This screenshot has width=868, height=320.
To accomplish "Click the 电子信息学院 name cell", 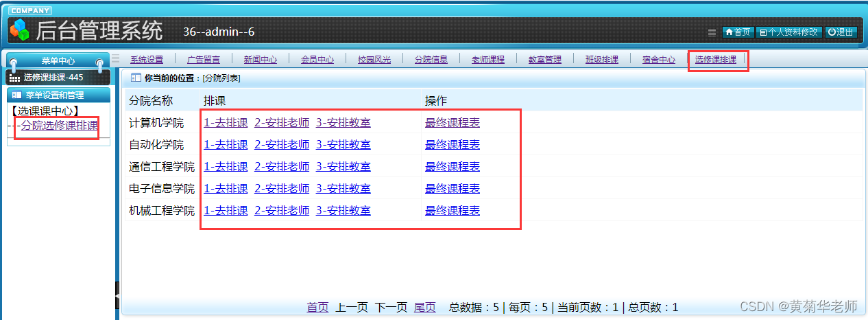I will point(162,189).
